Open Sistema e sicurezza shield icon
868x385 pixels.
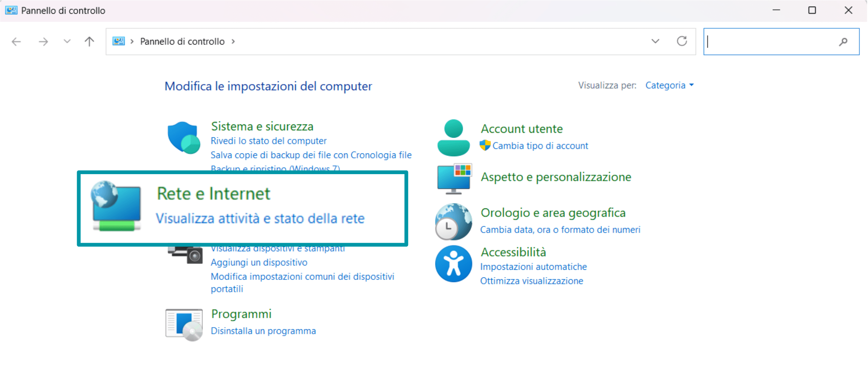[184, 138]
